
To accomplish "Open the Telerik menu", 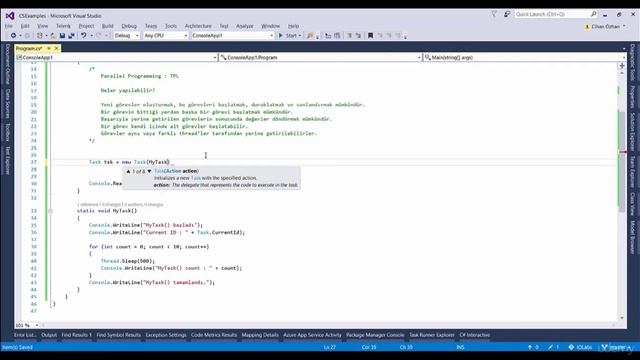I will point(63,26).
